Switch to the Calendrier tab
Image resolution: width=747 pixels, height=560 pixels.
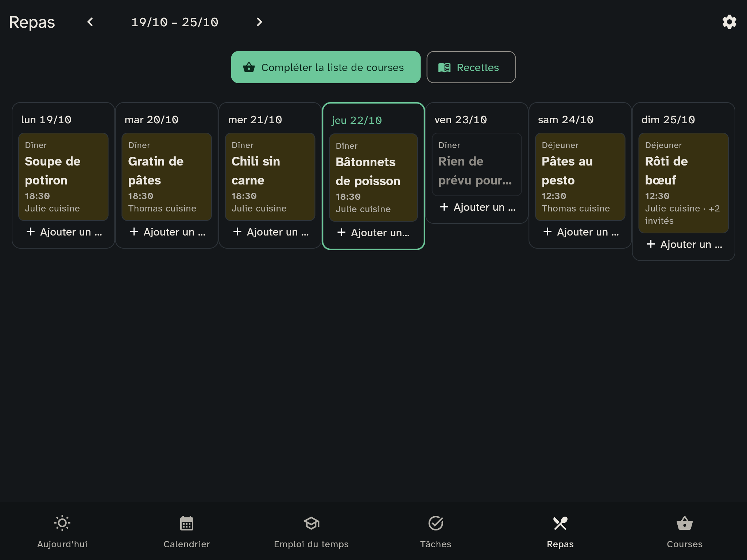(x=187, y=531)
